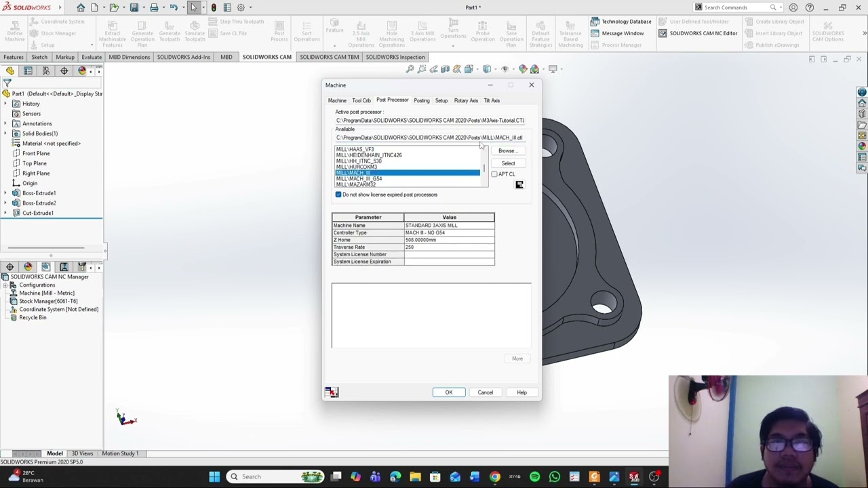Expand the Solid Bodies(1) node
This screenshot has height=488, width=868.
6,134
